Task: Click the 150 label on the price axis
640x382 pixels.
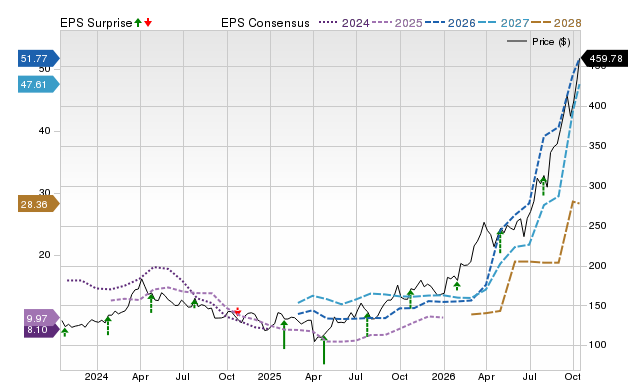Action: (x=597, y=306)
